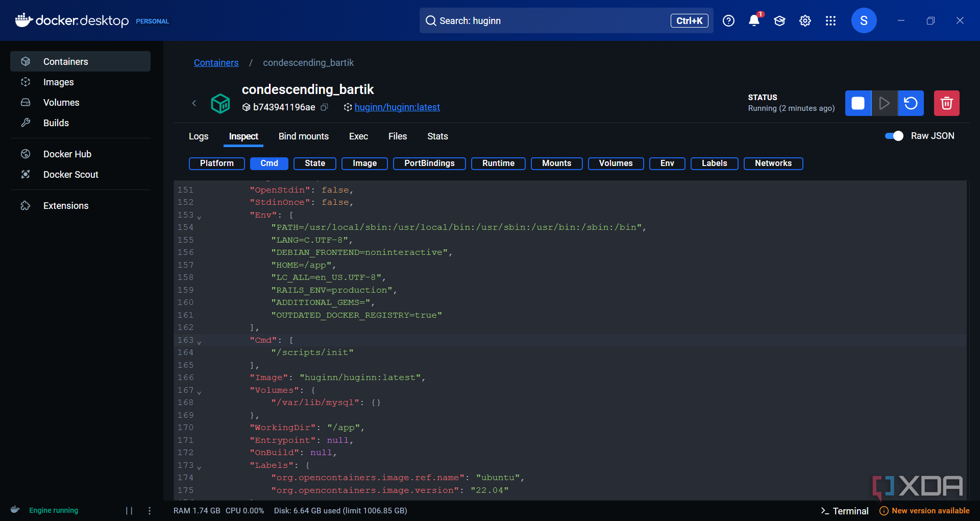Click the RAM 1.74 GB status entry

click(197, 511)
